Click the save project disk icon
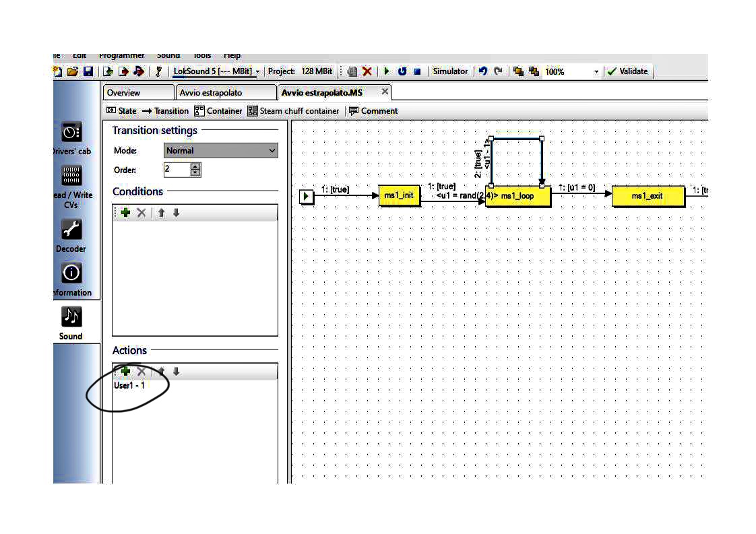The width and height of the screenshot is (756, 534). [x=88, y=71]
